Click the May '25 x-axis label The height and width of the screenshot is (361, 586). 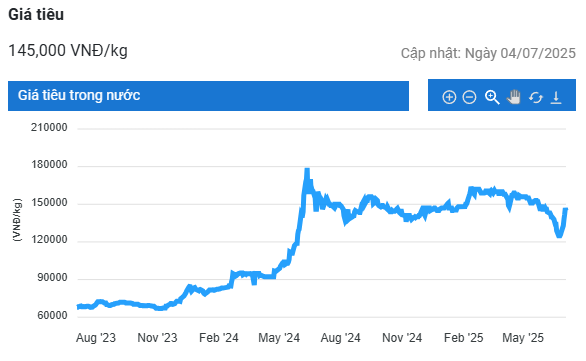coord(523,338)
